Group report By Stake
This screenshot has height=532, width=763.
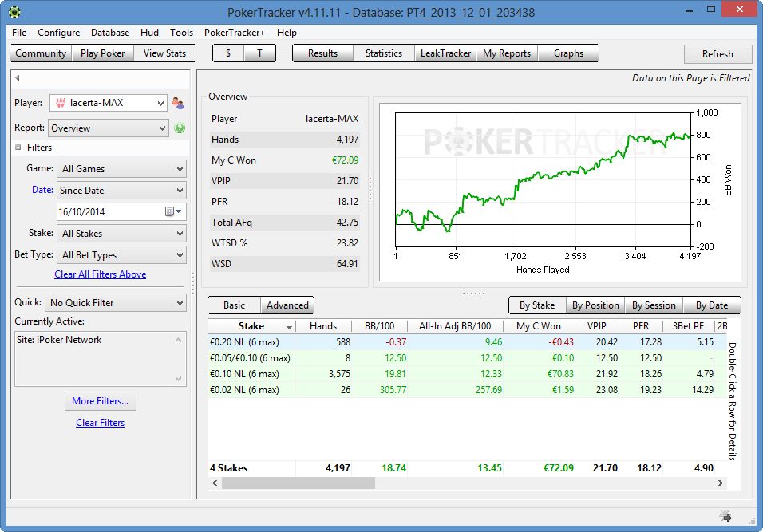(537, 305)
